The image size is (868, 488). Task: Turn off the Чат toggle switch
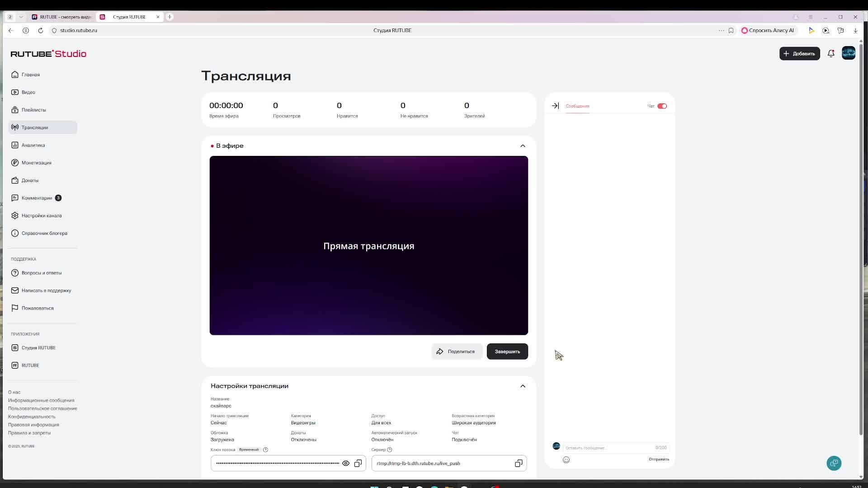(x=662, y=106)
